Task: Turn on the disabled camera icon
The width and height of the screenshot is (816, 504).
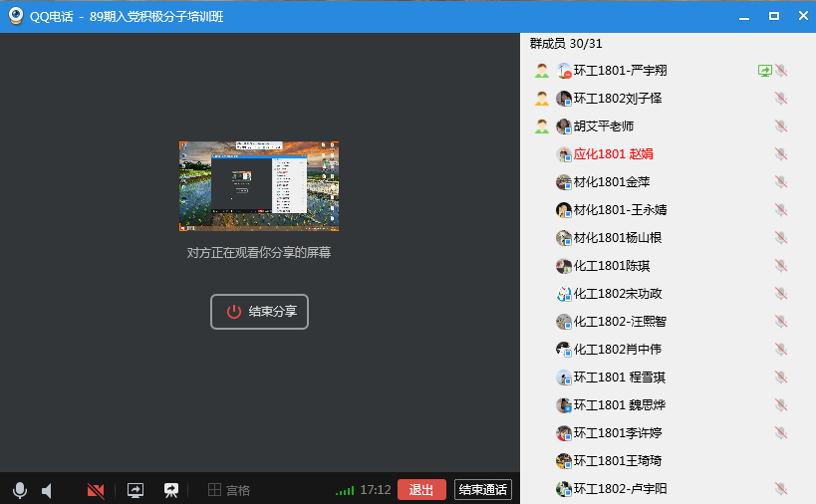Action: coord(96,490)
